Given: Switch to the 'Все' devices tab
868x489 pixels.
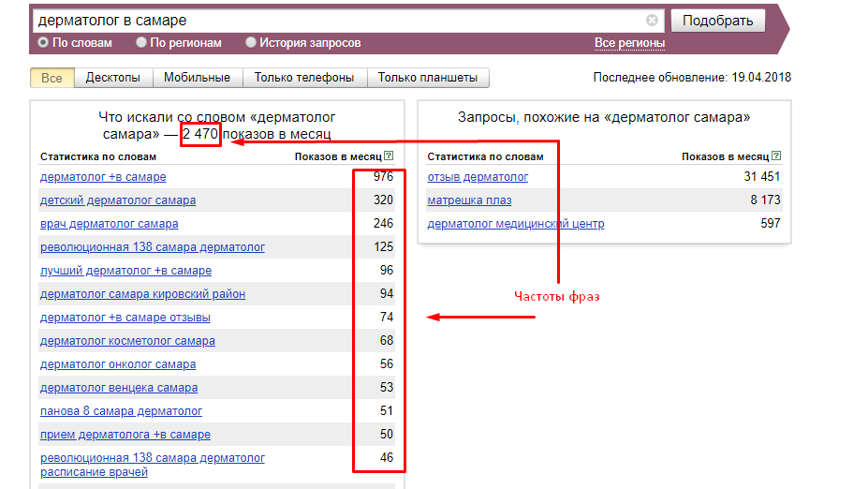Looking at the screenshot, I should coord(52,78).
